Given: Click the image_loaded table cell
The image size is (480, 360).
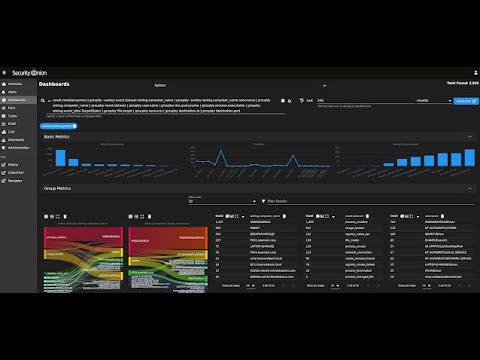Looking at the screenshot, I should 354,228.
